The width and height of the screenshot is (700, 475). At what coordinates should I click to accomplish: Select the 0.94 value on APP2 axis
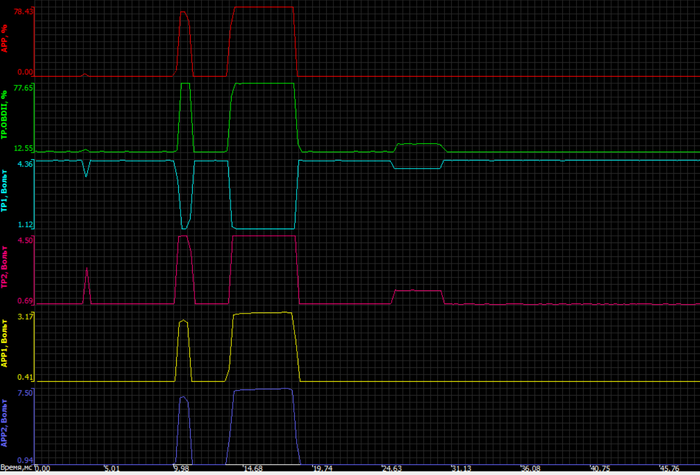click(25, 460)
